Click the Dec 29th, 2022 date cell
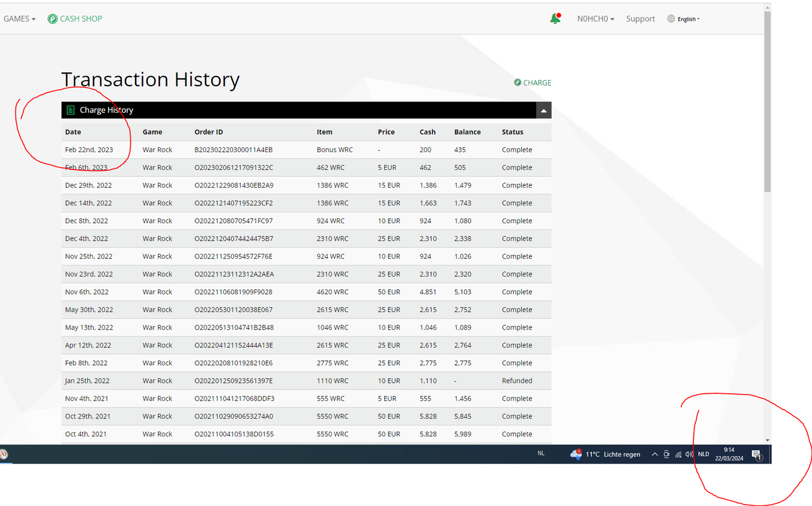Viewport: 812px width, 506px height. [88, 185]
